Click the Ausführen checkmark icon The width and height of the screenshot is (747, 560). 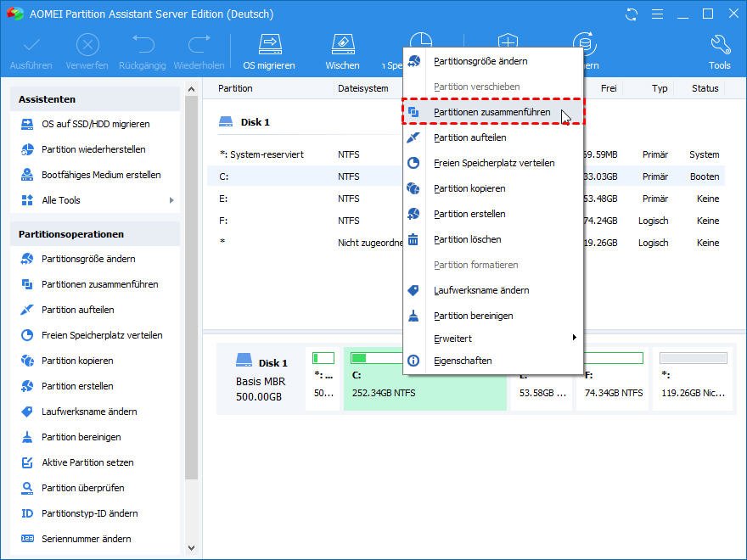[31, 45]
